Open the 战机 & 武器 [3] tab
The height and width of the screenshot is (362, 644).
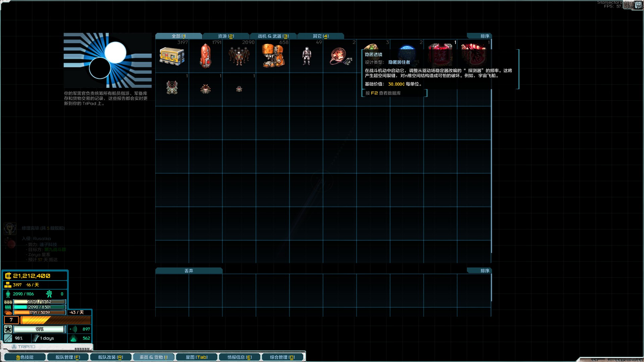pos(273,36)
